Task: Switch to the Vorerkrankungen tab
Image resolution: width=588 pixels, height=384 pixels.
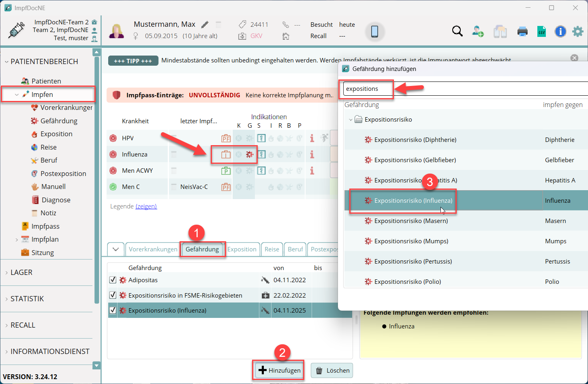Action: click(153, 249)
